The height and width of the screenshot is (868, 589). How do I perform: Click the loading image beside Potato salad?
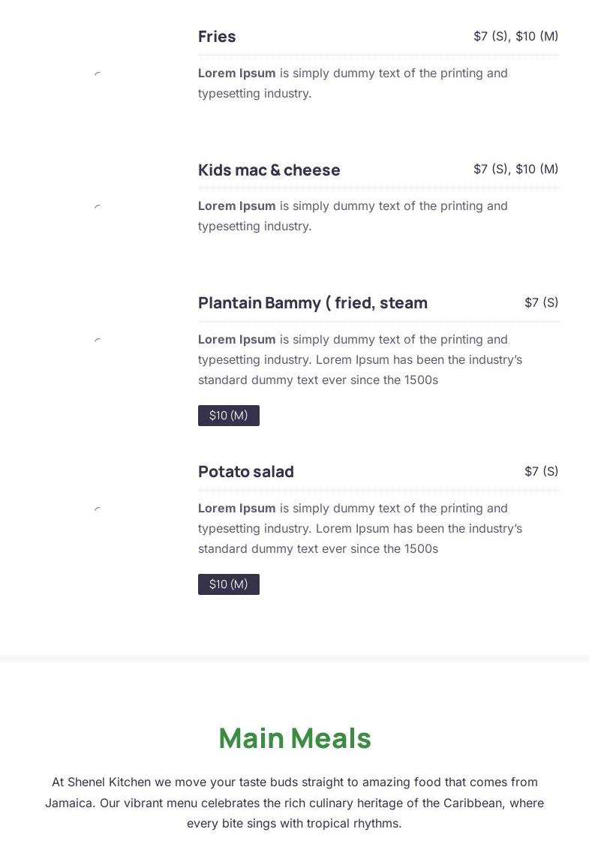(x=98, y=509)
